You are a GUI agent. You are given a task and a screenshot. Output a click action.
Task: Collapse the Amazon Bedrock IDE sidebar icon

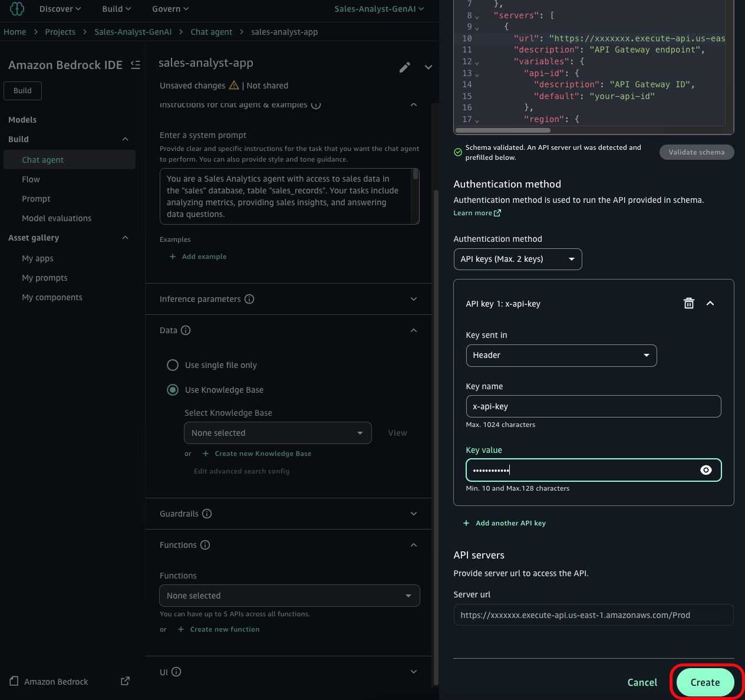pos(136,65)
